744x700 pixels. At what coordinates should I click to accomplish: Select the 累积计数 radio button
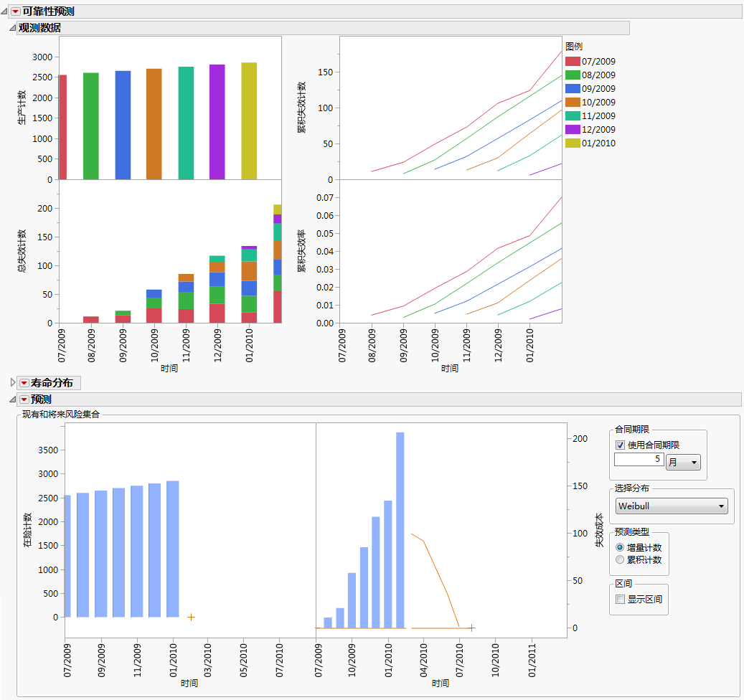620,559
